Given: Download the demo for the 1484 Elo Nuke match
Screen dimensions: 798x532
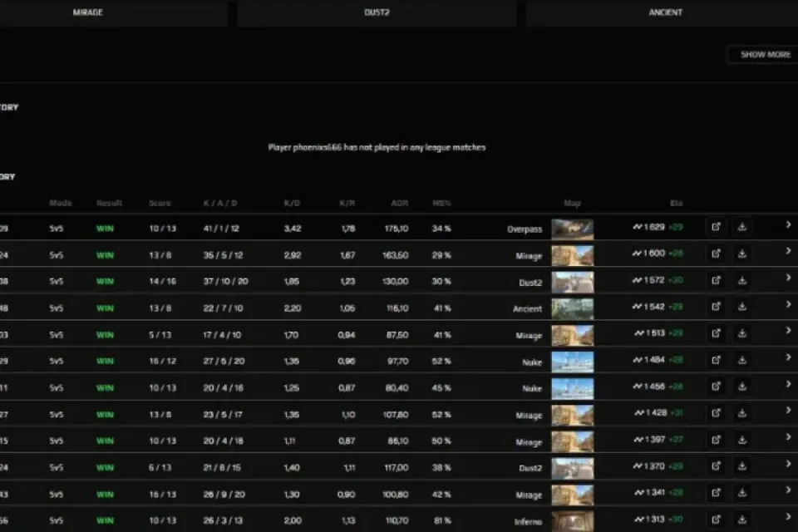Looking at the screenshot, I should pos(742,360).
